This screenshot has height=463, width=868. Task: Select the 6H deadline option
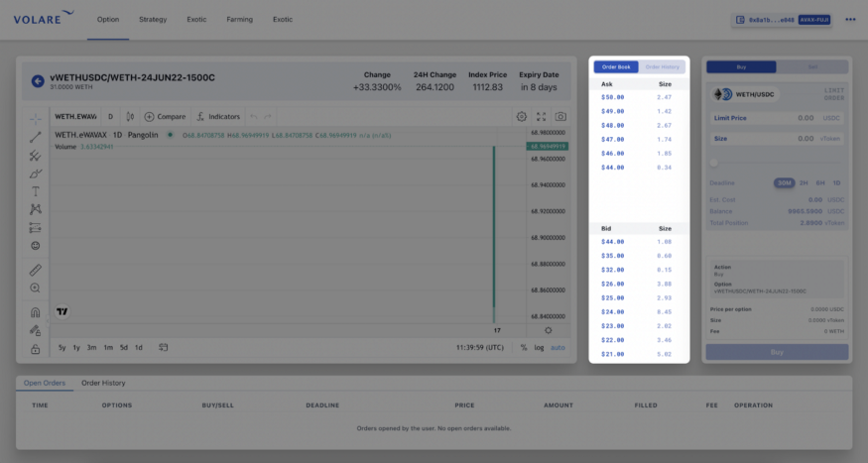(x=819, y=183)
